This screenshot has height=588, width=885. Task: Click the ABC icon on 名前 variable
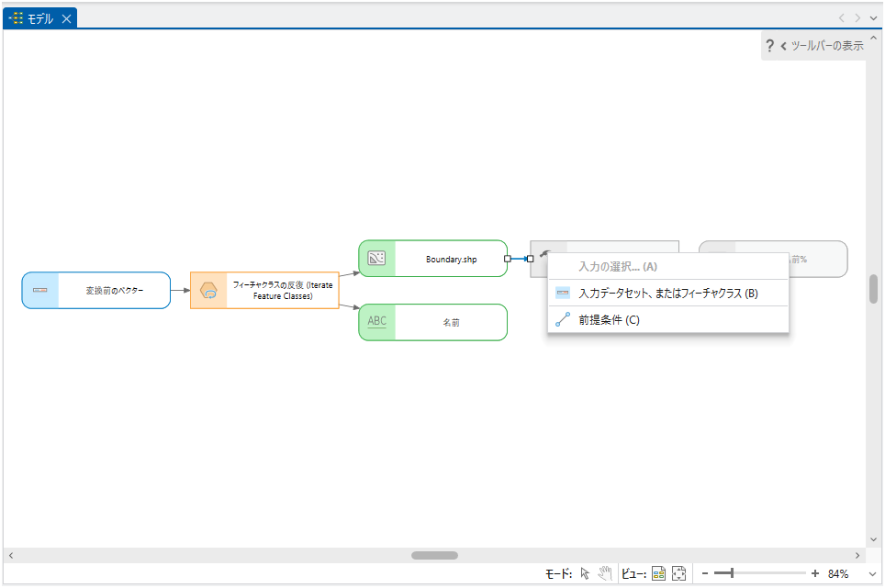click(x=376, y=322)
